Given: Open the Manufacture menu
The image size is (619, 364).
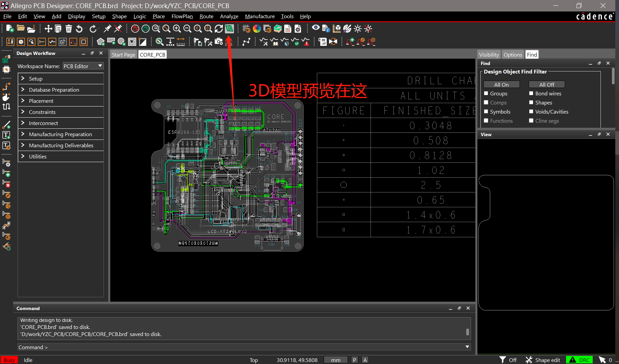Looking at the screenshot, I should click(260, 16).
